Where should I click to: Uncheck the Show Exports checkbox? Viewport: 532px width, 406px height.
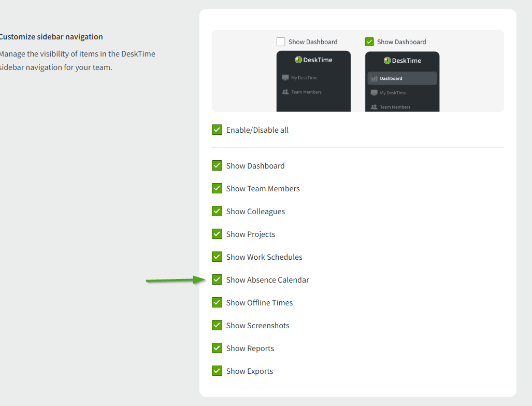pos(217,371)
